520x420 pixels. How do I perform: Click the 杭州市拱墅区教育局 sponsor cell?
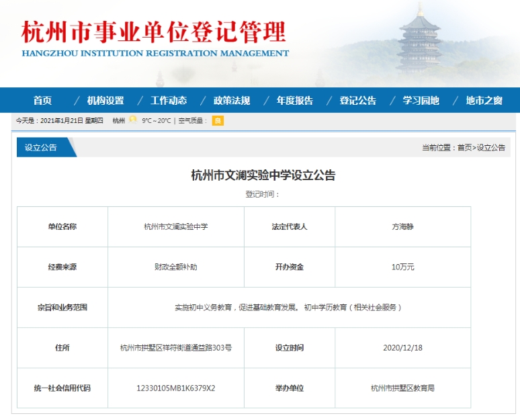402,388
